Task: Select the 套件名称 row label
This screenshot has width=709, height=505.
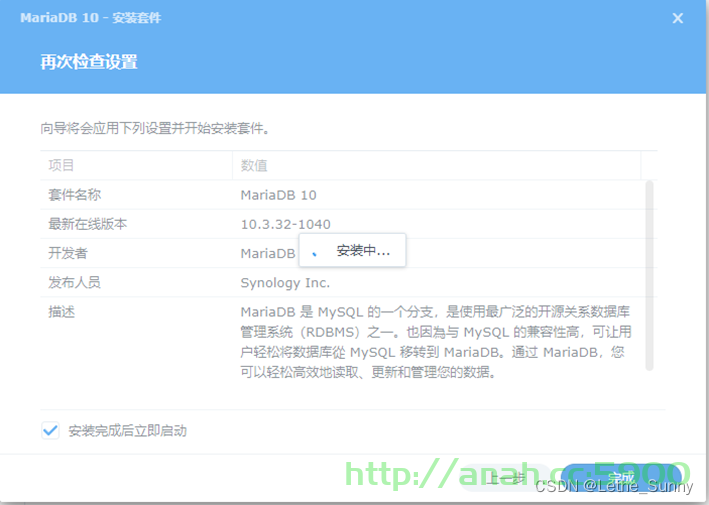Action: (75, 195)
